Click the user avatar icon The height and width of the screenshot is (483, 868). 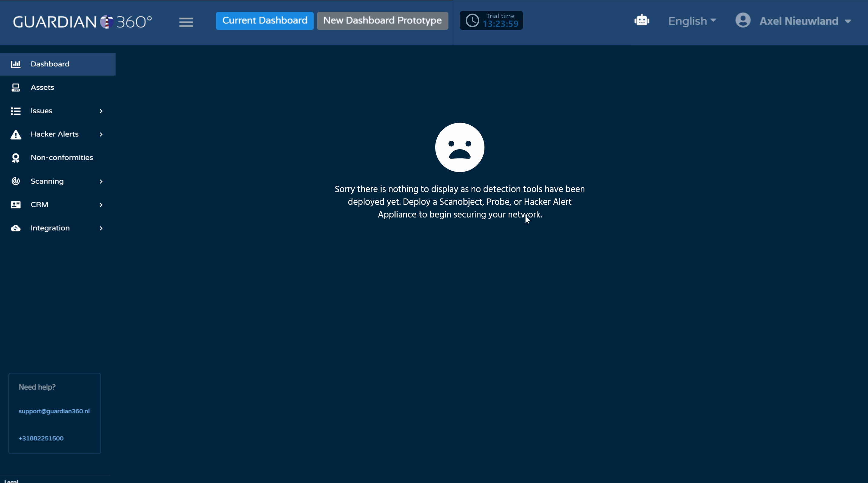(743, 21)
